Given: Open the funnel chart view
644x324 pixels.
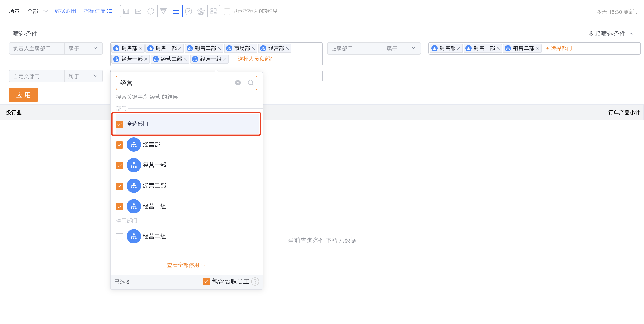Looking at the screenshot, I should 164,11.
